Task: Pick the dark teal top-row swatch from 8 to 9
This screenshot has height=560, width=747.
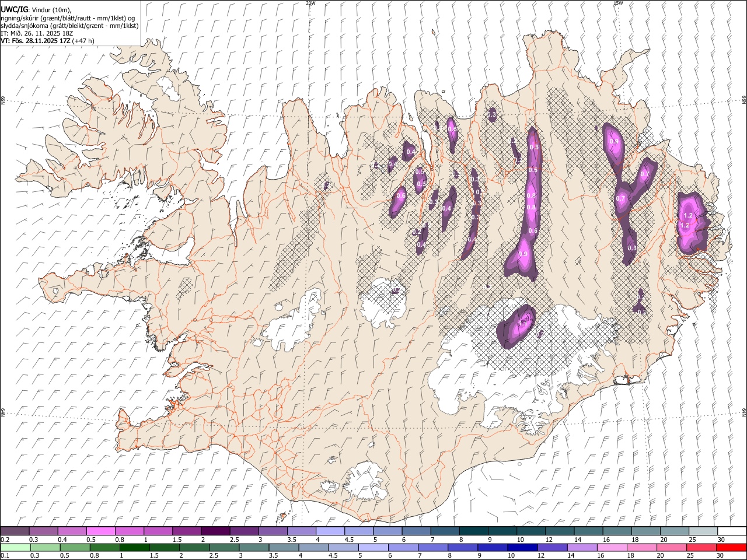Action: (473, 531)
